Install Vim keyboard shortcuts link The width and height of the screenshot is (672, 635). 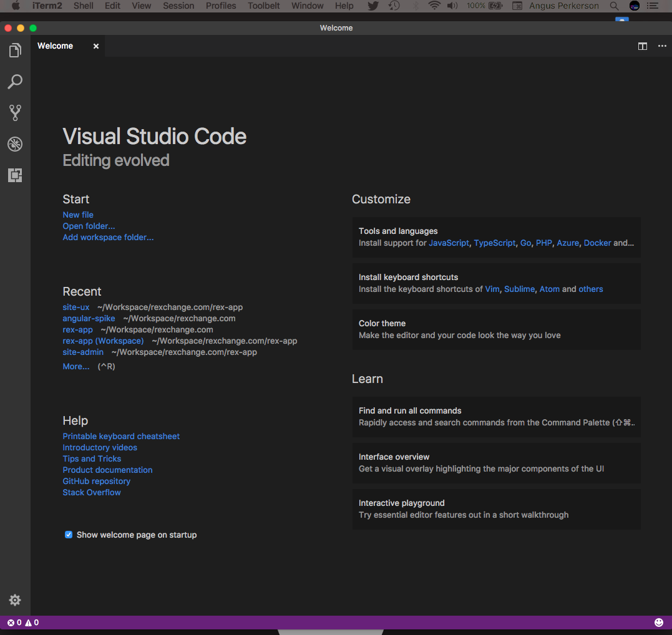pyautogui.click(x=492, y=289)
